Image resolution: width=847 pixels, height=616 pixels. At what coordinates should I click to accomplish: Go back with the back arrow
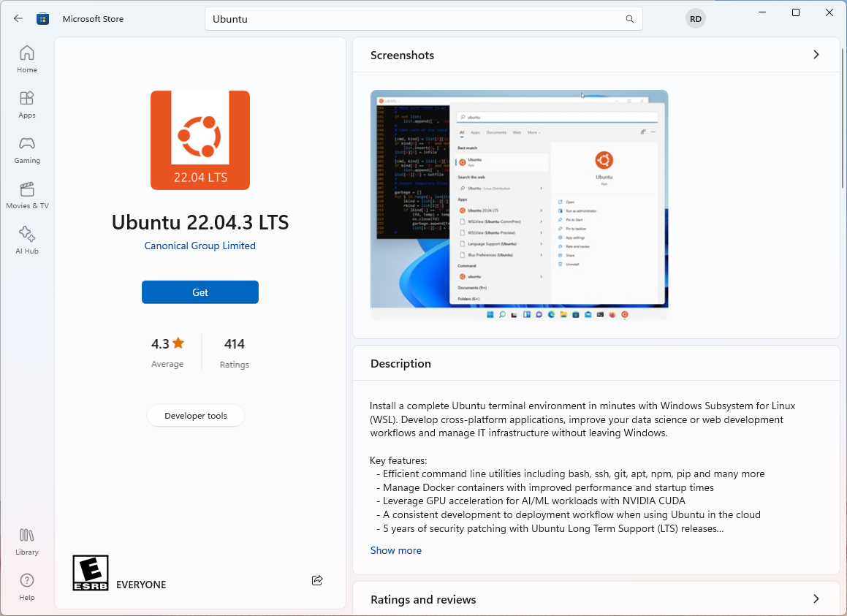pyautogui.click(x=18, y=18)
